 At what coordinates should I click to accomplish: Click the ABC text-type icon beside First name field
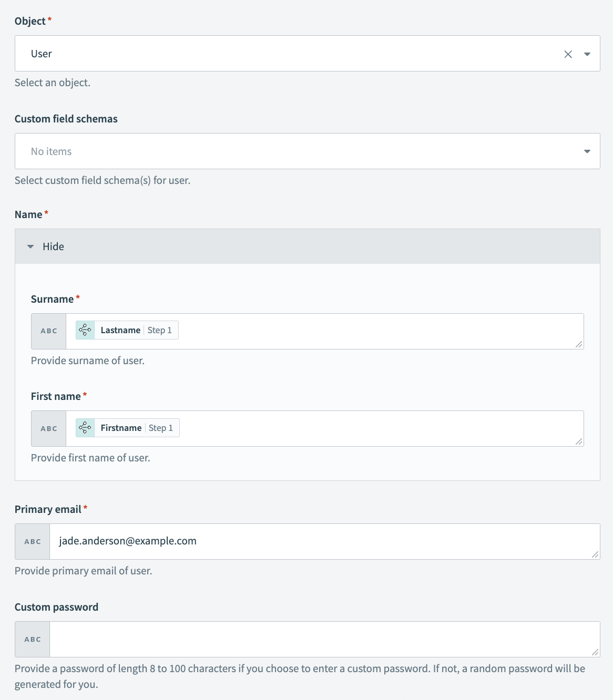(48, 428)
